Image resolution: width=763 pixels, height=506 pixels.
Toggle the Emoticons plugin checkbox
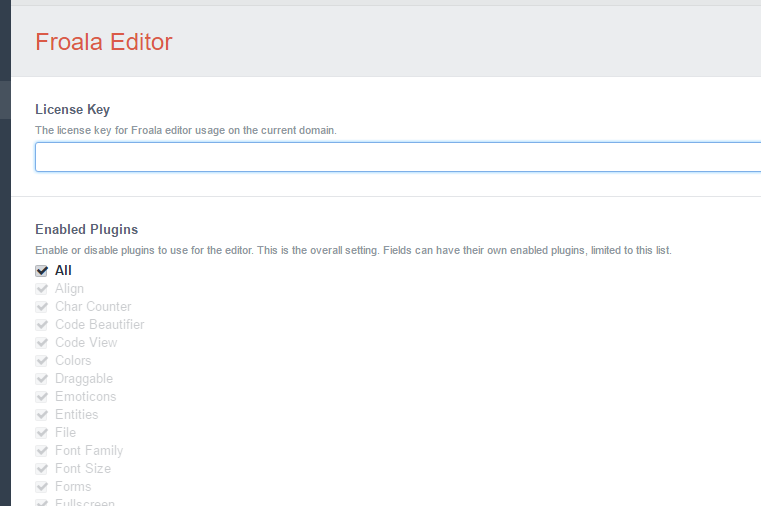(42, 397)
